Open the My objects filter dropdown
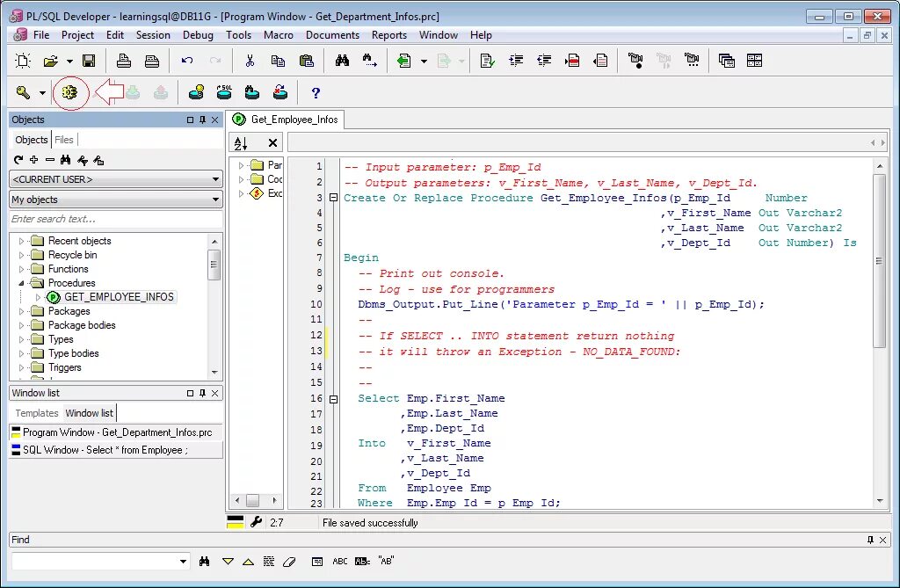900x588 pixels. pos(216,200)
